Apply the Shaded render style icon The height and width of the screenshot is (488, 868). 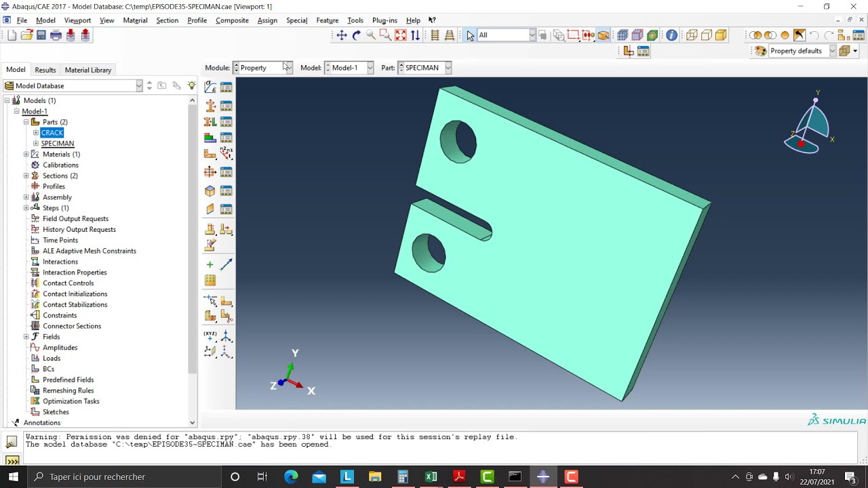point(721,35)
